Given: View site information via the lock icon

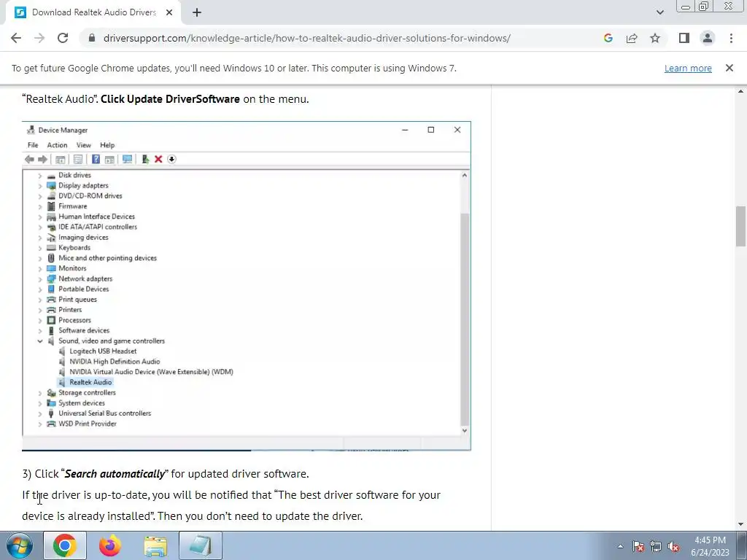Looking at the screenshot, I should [92, 38].
